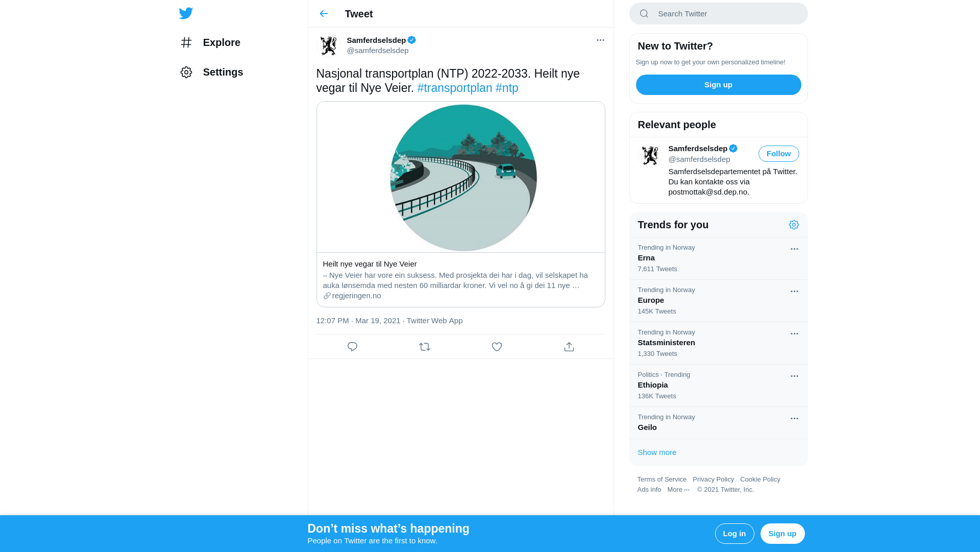The image size is (980, 552).
Task: Expand the footer More menu
Action: (678, 490)
